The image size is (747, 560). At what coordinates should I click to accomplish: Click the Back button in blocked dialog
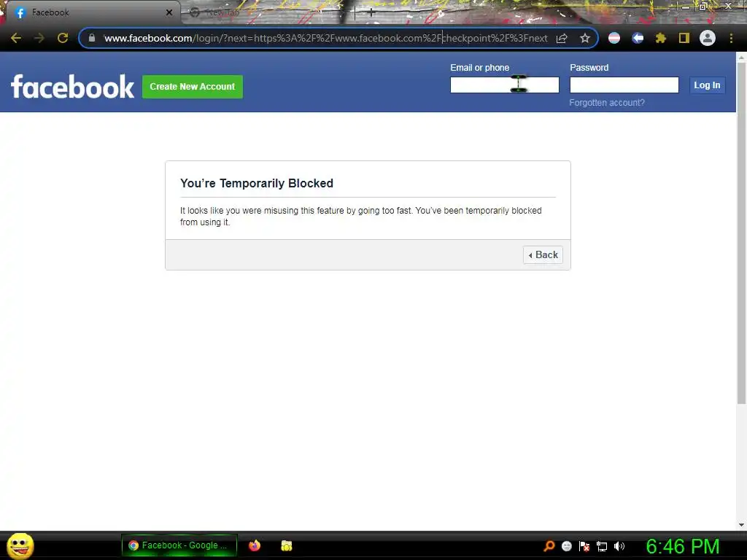543,254
